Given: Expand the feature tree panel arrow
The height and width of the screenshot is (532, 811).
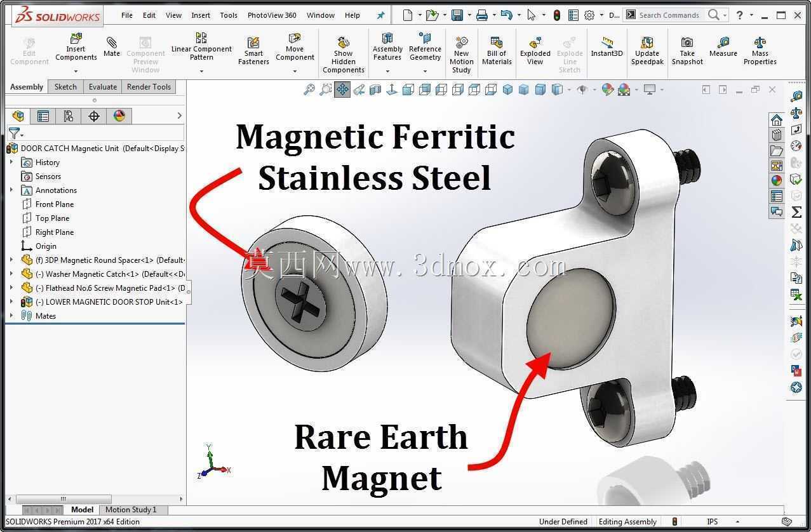Looking at the screenshot, I should pos(179,116).
